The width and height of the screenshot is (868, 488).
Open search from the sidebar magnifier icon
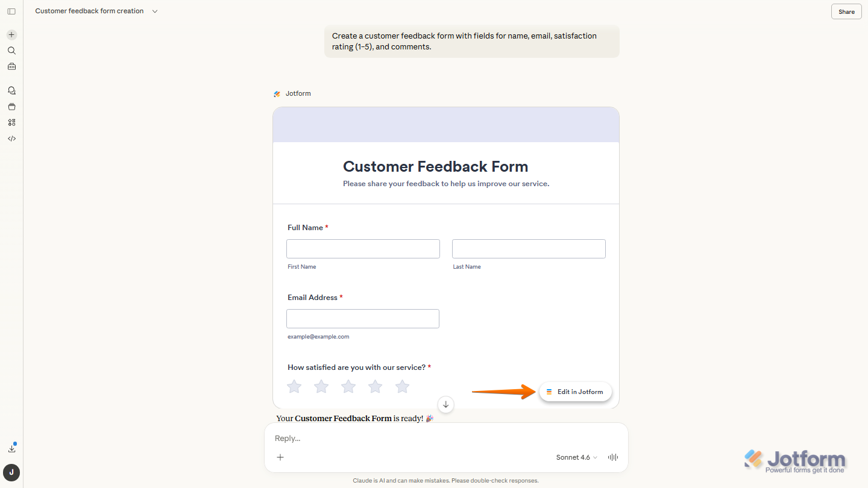coord(11,51)
